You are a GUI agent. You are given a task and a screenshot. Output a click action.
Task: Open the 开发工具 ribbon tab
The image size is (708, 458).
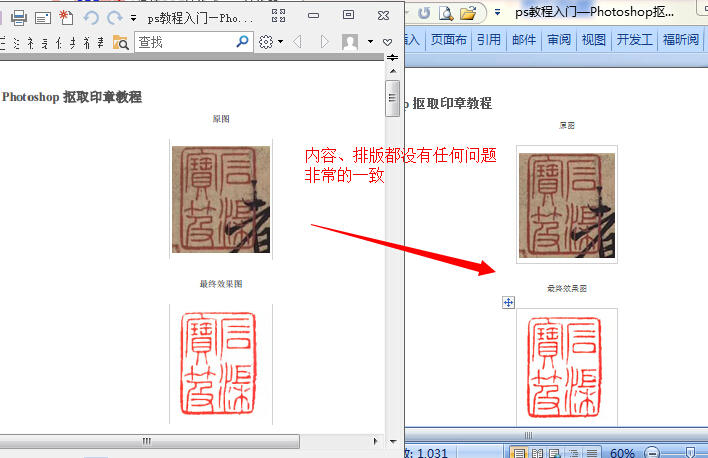634,40
